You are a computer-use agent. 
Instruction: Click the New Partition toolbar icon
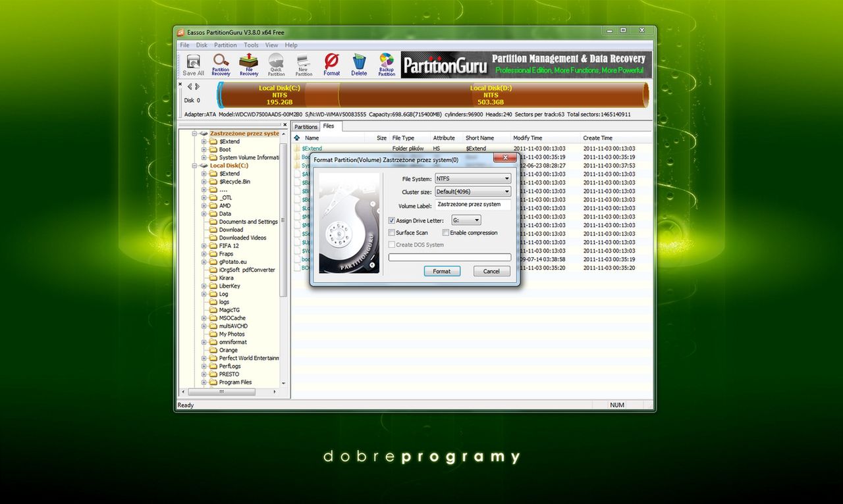304,65
